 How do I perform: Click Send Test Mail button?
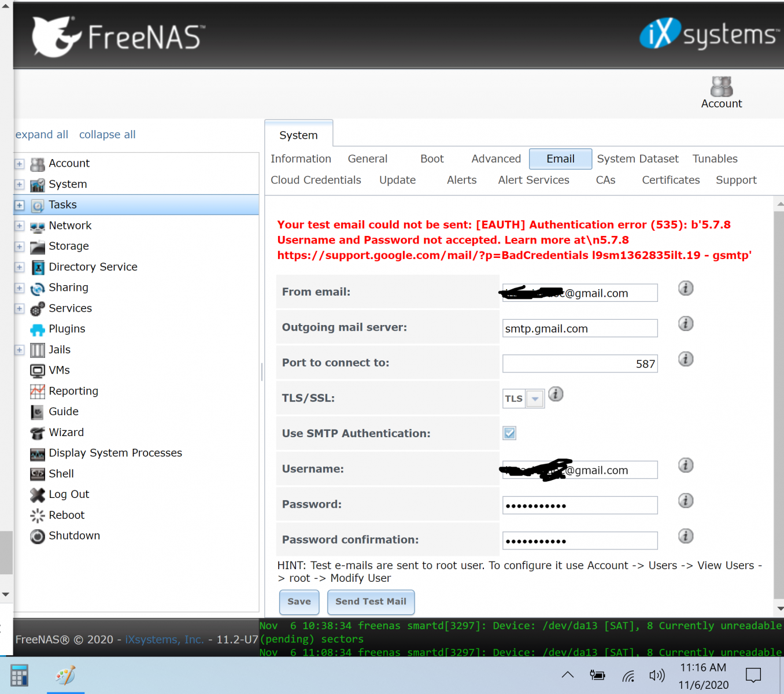(371, 602)
